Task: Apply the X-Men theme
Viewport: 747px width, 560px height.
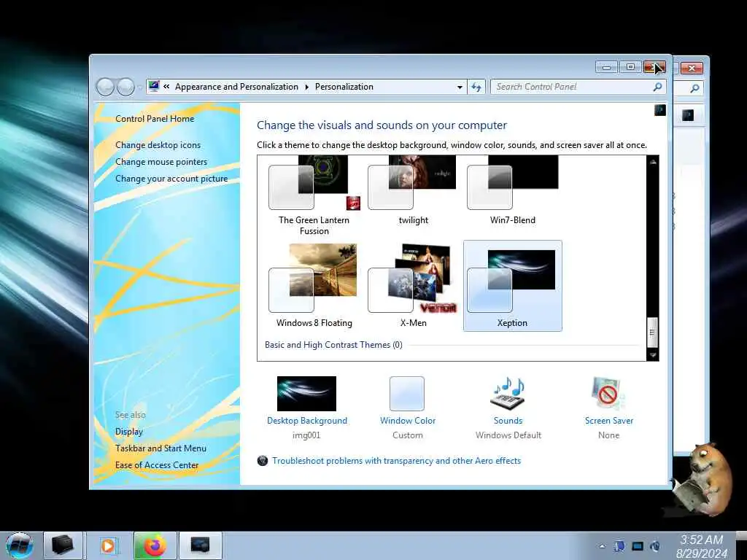Action: [x=413, y=286]
